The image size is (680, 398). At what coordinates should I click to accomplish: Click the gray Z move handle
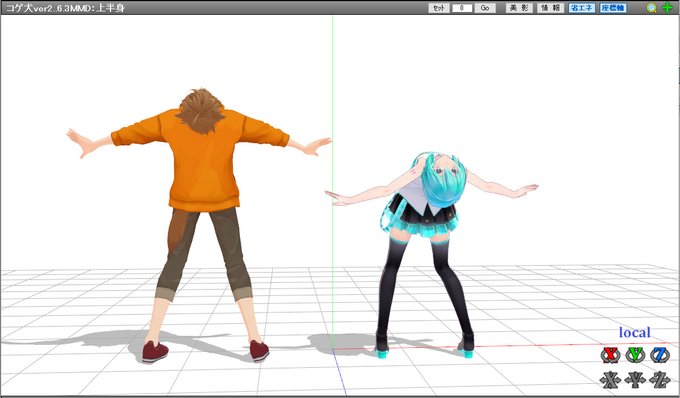pos(660,379)
